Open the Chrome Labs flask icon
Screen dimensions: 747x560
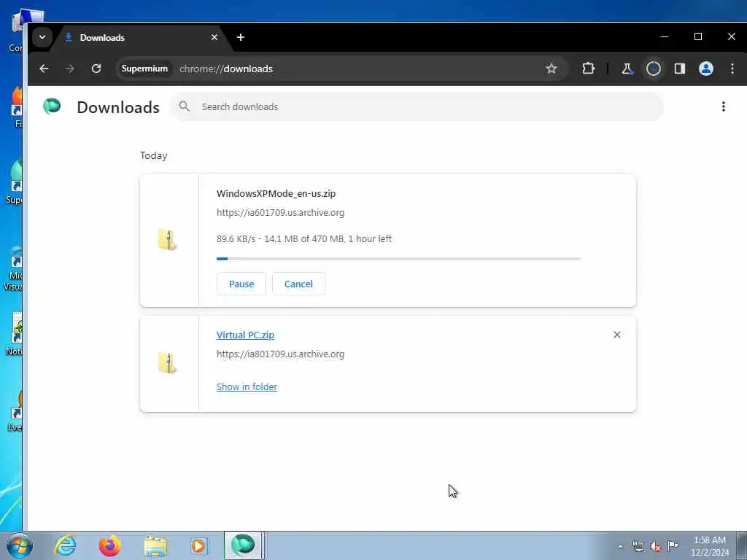tap(627, 69)
